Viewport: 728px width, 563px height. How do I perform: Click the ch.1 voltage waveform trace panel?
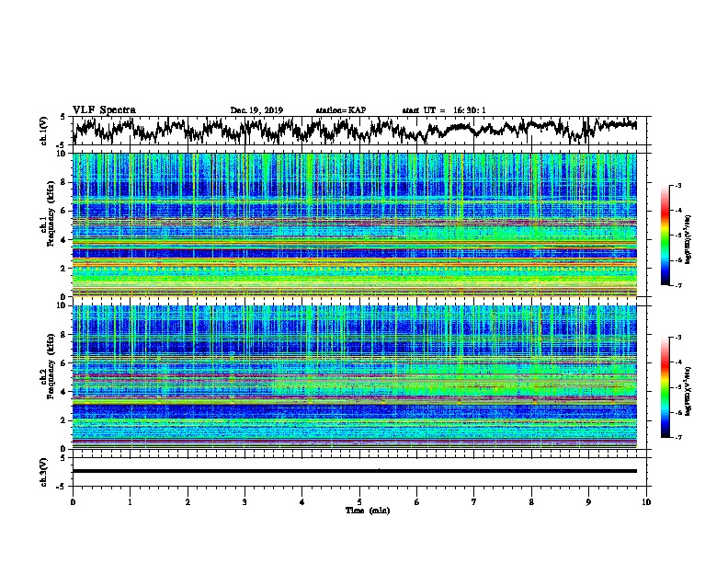point(359,131)
